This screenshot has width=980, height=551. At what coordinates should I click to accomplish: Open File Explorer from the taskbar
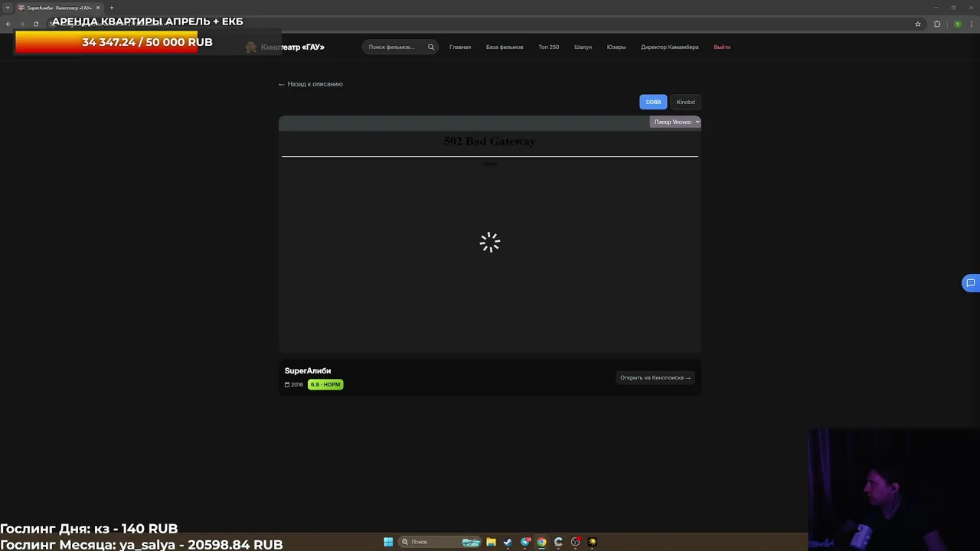[x=491, y=542]
